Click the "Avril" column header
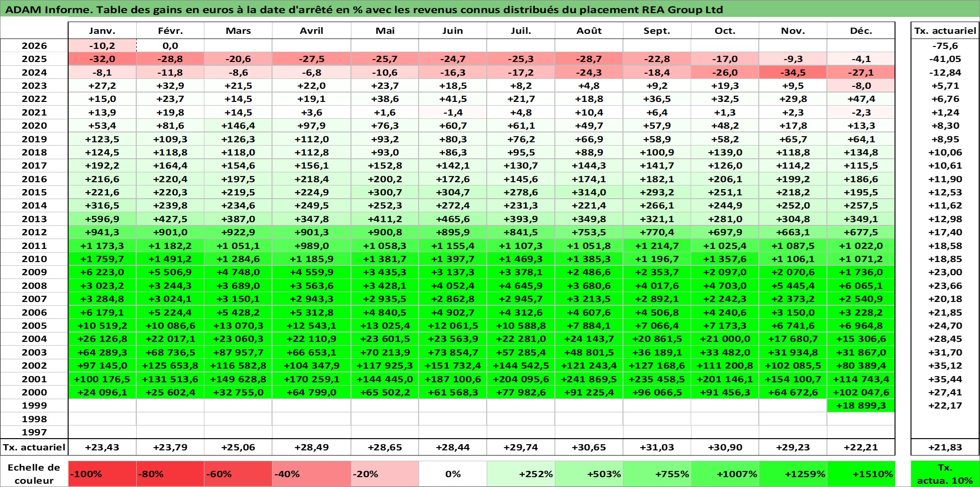Screen dimensions: 980x487 click(311, 31)
